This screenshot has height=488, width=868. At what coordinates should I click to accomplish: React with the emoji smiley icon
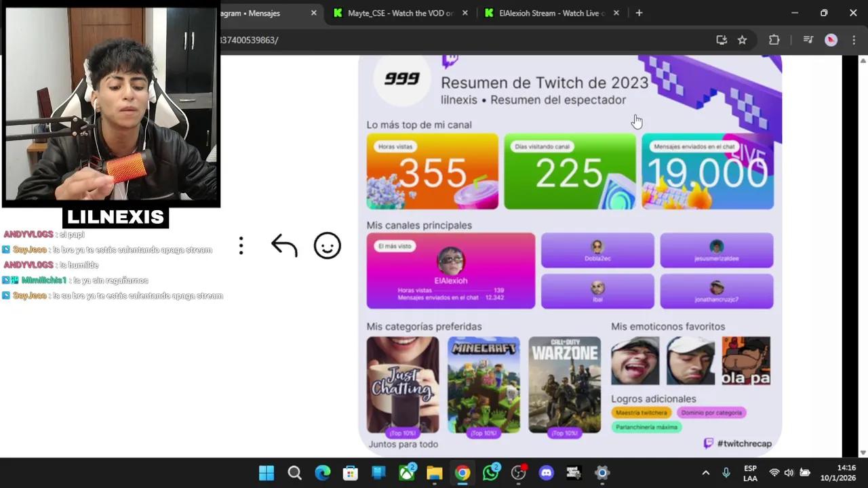coord(327,246)
